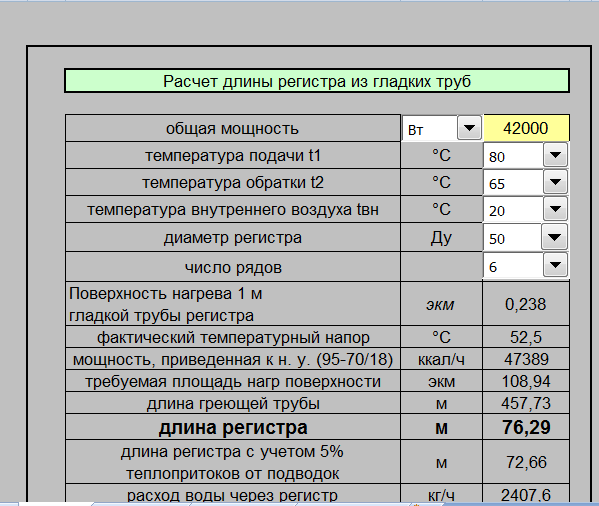Screen dimensions: 599x506
Task: Expand the supply temperature t1 dropdown arrow
Action: pos(555,155)
